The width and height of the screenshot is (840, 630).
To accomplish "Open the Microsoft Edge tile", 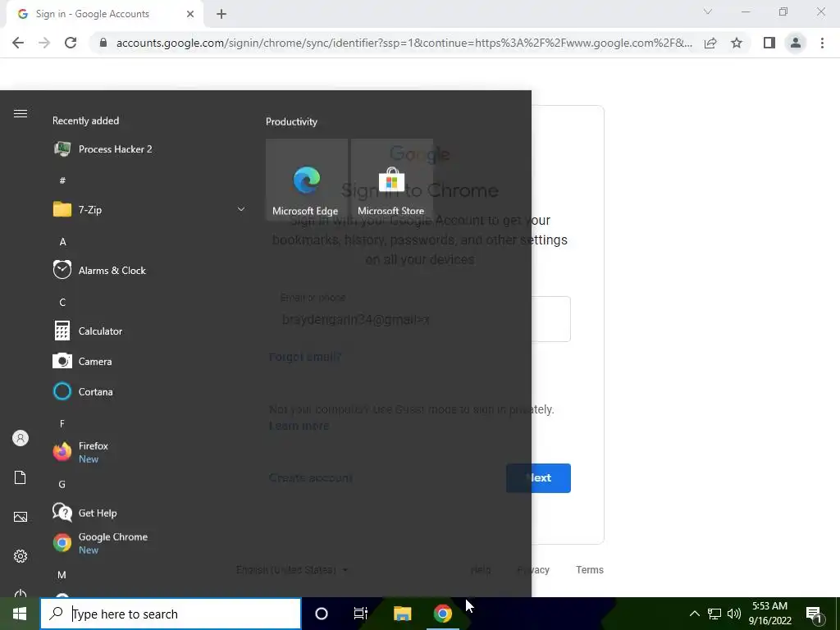I will 307,180.
